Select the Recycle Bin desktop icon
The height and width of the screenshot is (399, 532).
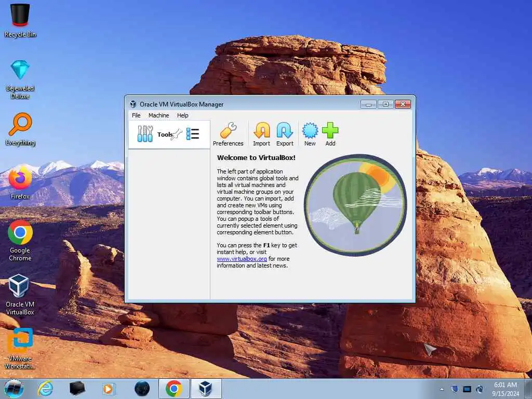[20, 20]
